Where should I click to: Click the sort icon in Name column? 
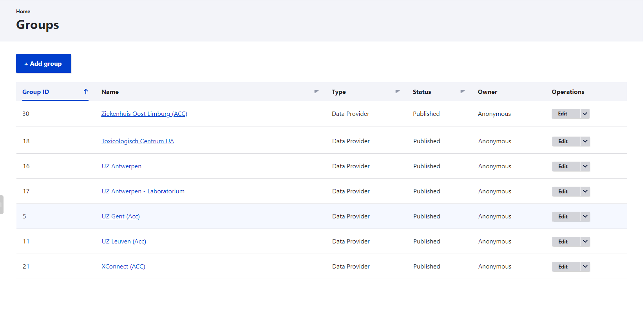(316, 92)
